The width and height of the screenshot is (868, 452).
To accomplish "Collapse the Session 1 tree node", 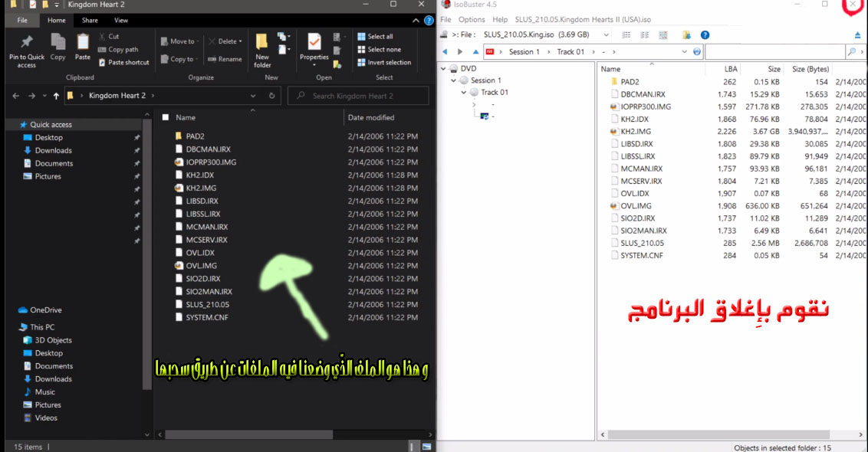I will click(x=454, y=80).
